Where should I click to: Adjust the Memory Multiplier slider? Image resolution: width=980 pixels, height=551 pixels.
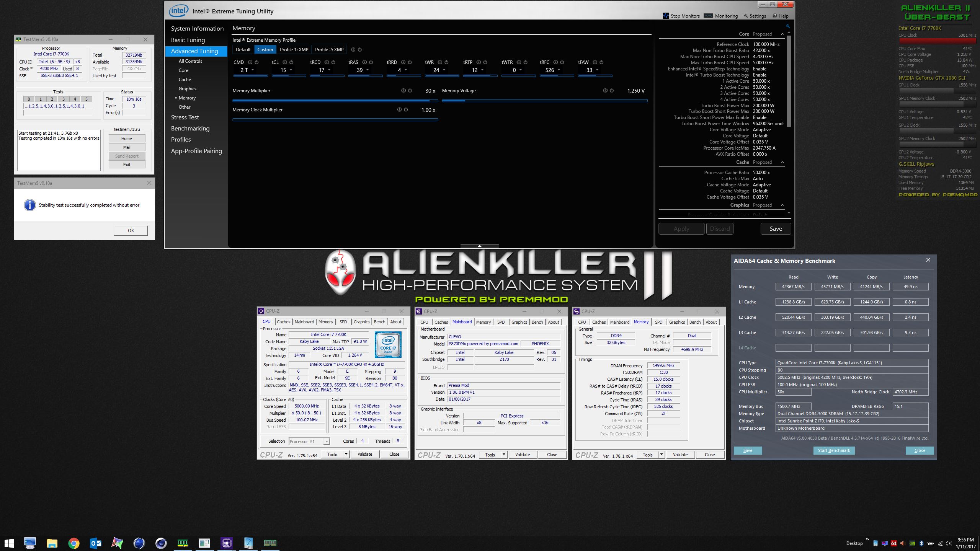pyautogui.click(x=335, y=101)
